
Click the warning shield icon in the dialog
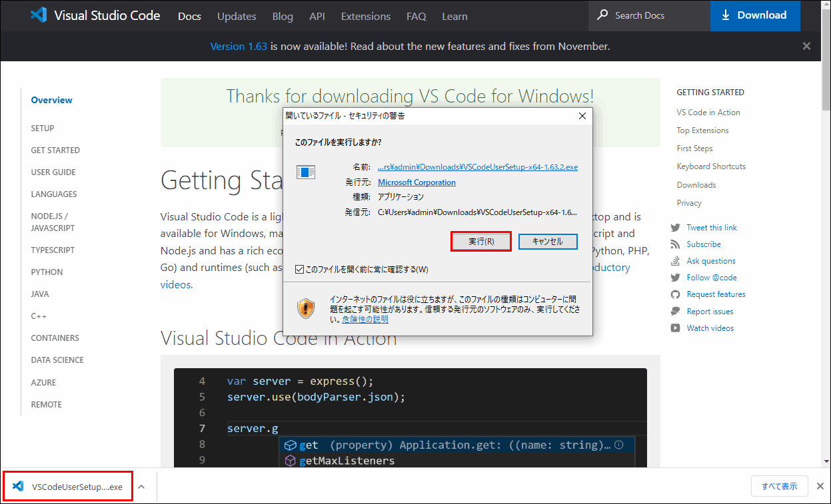(x=306, y=308)
